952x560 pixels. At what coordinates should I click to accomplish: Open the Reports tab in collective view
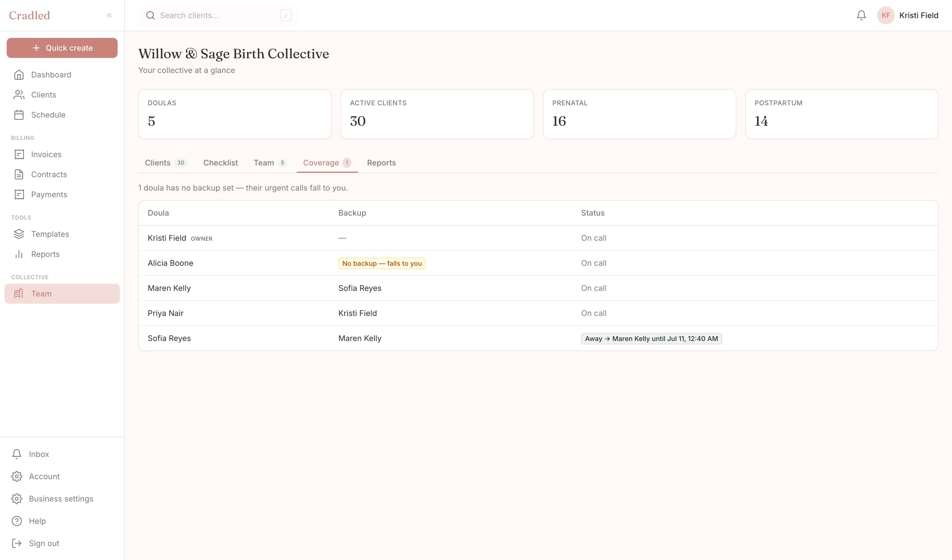click(x=382, y=163)
